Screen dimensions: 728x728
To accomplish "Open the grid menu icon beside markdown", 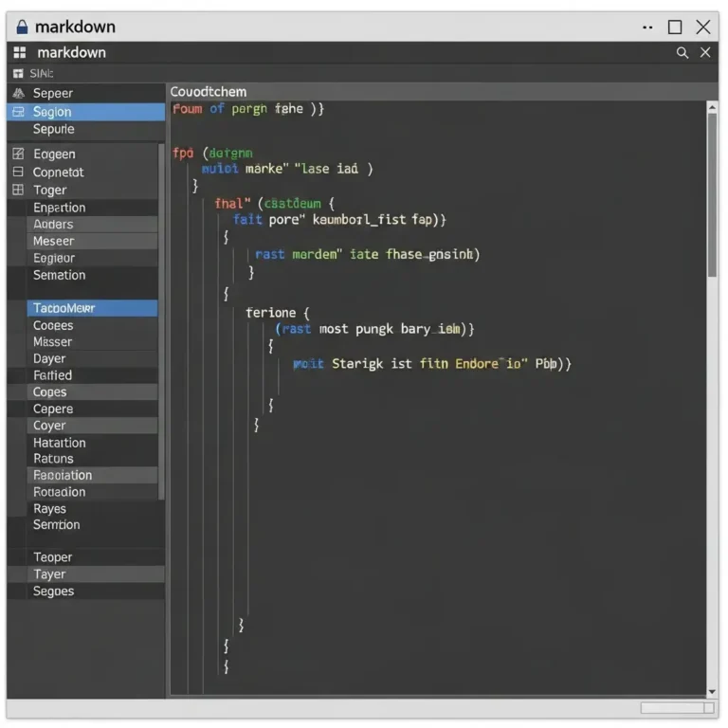I will (20, 52).
